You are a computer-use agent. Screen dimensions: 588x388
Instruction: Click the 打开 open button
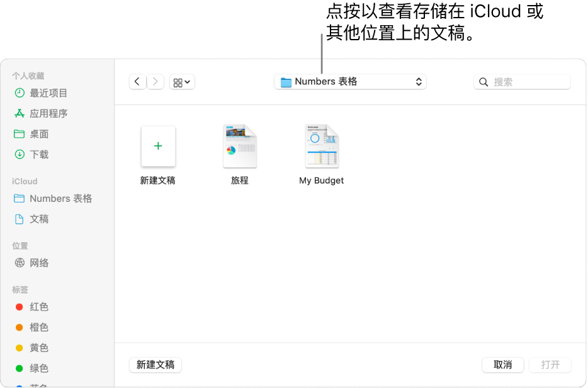[550, 365]
